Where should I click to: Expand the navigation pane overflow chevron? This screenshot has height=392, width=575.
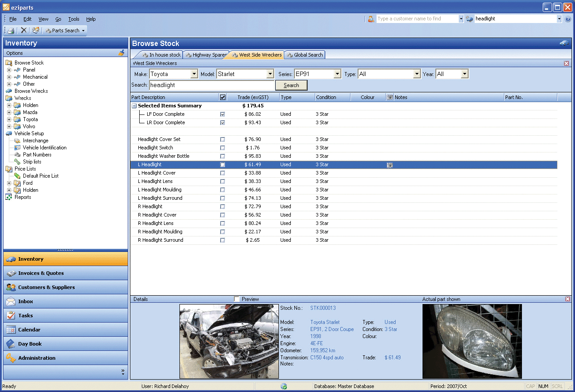click(x=123, y=372)
